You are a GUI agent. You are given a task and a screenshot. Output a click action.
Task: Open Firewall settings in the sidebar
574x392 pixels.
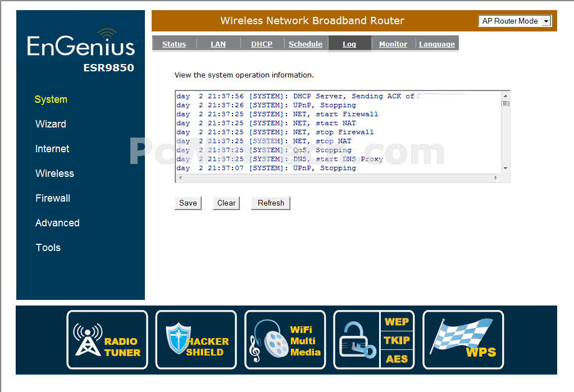[53, 198]
